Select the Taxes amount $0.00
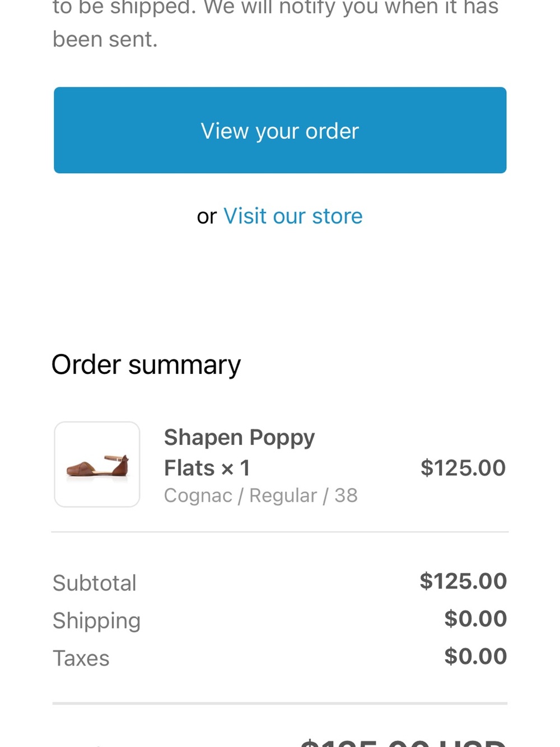 point(475,656)
